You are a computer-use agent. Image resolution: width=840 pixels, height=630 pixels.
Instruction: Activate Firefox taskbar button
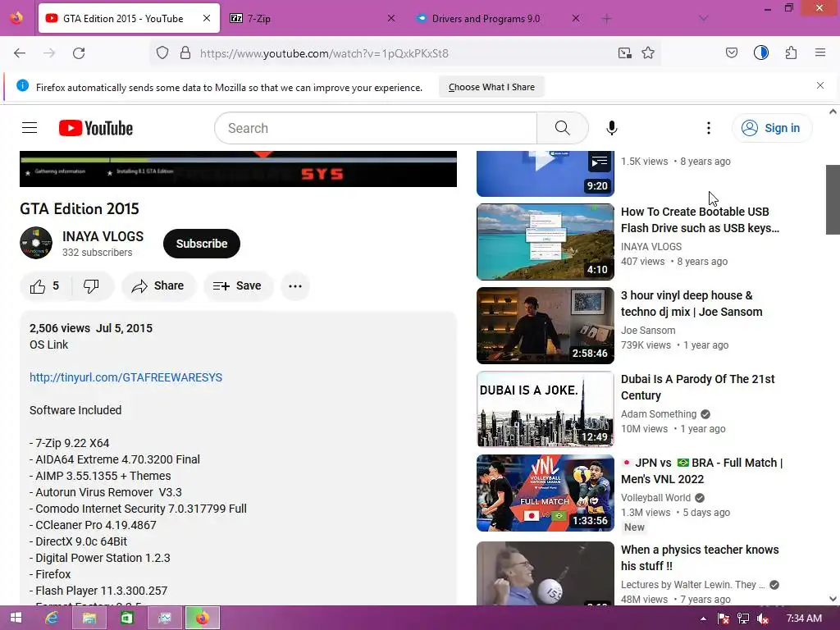[202, 619]
